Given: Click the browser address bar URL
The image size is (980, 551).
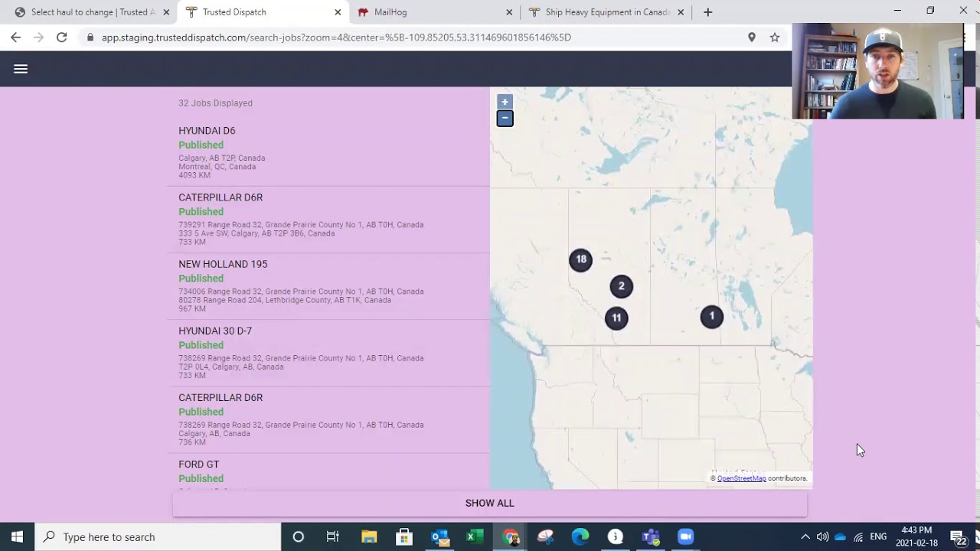Looking at the screenshot, I should tap(336, 37).
